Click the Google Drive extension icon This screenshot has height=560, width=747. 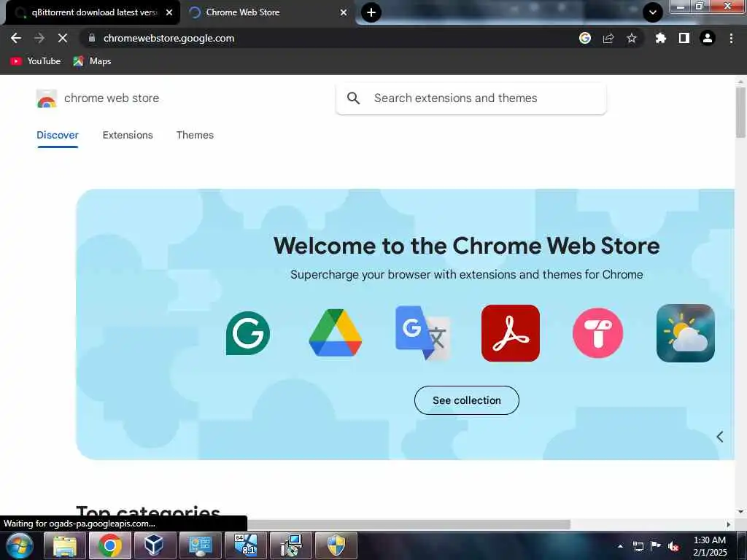click(x=336, y=332)
